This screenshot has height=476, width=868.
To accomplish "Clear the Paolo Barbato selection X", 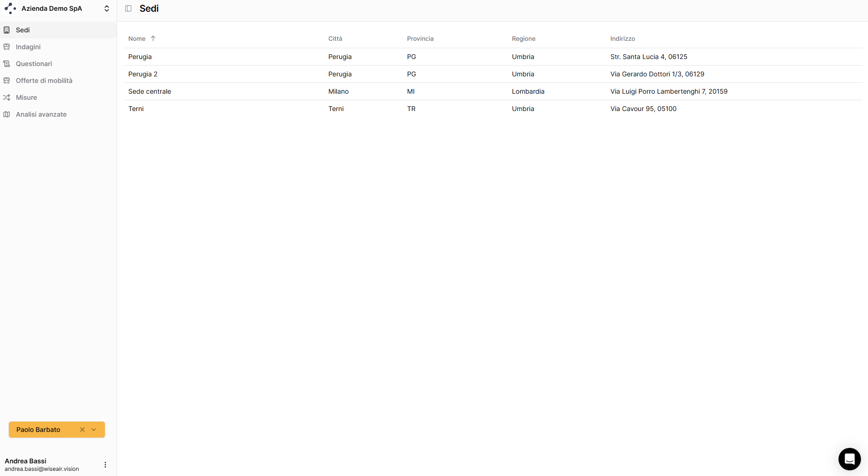I will click(82, 430).
